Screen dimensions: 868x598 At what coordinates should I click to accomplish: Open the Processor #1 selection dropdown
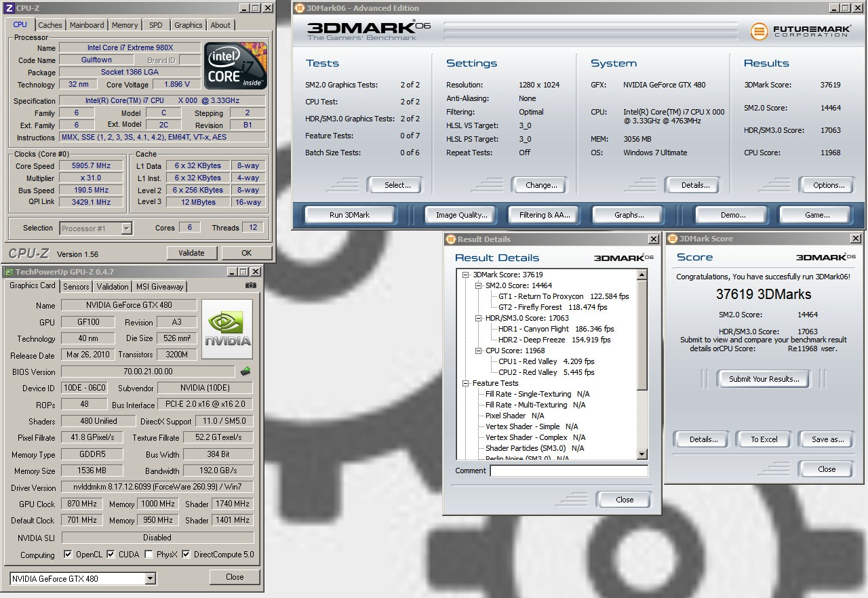(126, 228)
